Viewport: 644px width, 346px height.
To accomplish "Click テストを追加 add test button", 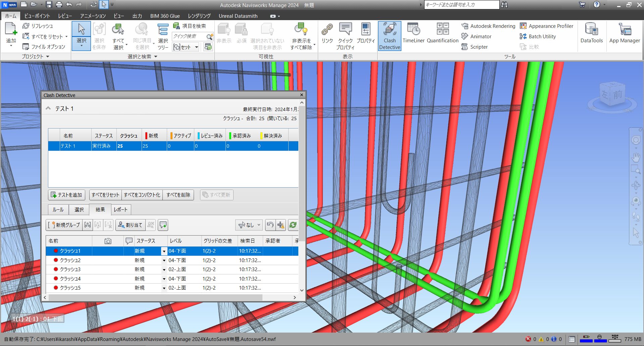I will [66, 195].
